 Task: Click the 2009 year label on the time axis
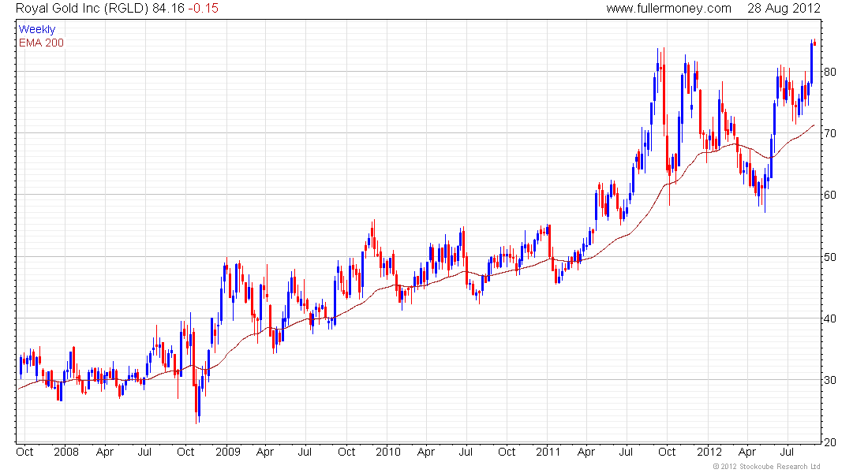pos(227,452)
